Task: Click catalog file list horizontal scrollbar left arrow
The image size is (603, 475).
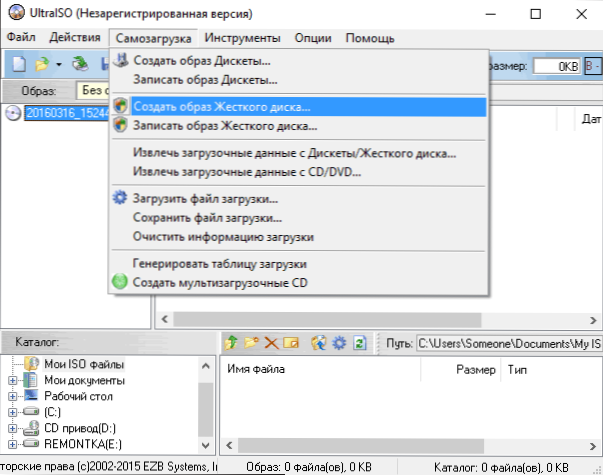Action: 230,445
